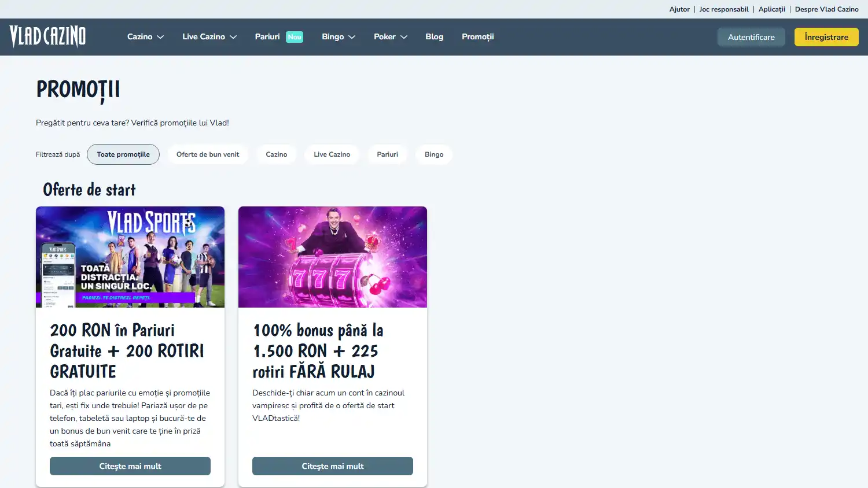
Task: Filter promotions by Pariuri
Action: tap(388, 154)
